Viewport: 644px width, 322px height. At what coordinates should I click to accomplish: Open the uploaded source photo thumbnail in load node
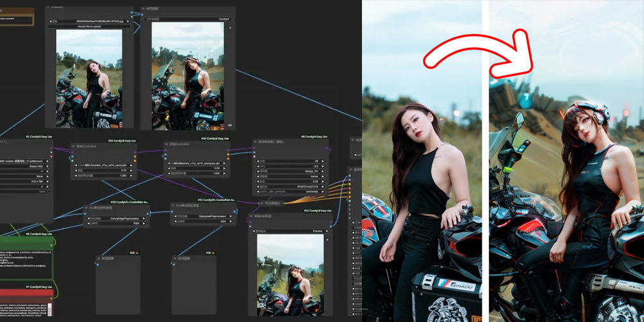pyautogui.click(x=89, y=79)
